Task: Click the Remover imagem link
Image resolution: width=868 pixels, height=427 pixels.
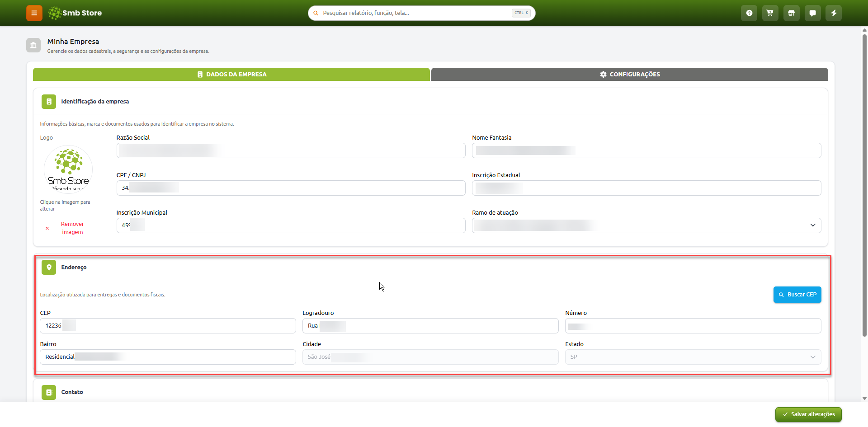Action: point(72,228)
